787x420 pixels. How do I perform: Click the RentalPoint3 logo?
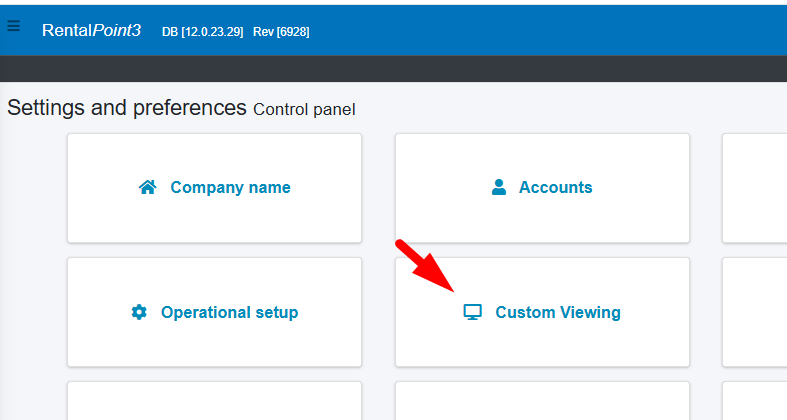[x=91, y=31]
